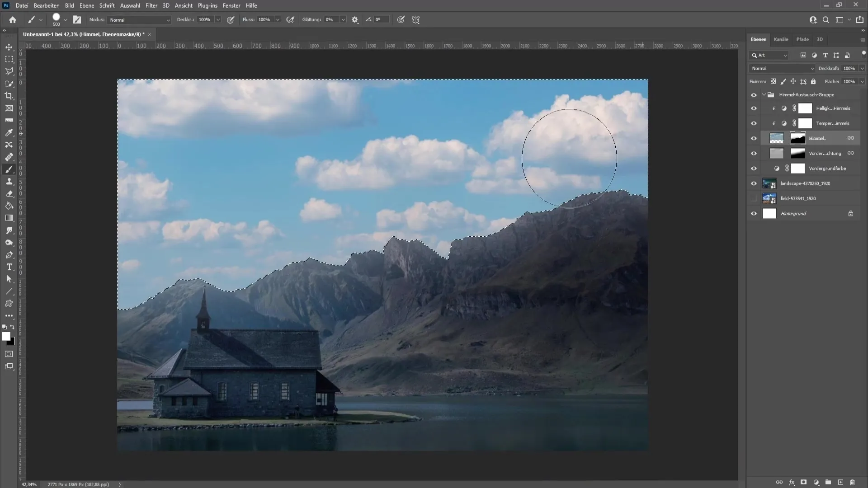Change the screen mode
This screenshot has width=868, height=488.
pos(9,366)
